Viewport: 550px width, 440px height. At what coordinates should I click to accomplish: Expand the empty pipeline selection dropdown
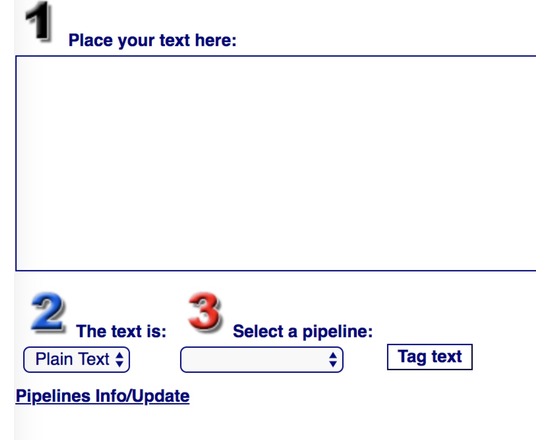point(262,360)
